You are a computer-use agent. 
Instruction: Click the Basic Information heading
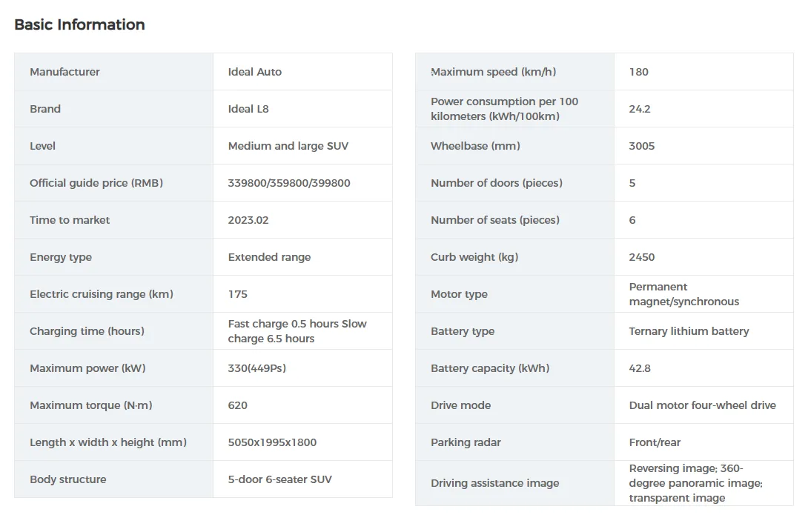tap(79, 24)
